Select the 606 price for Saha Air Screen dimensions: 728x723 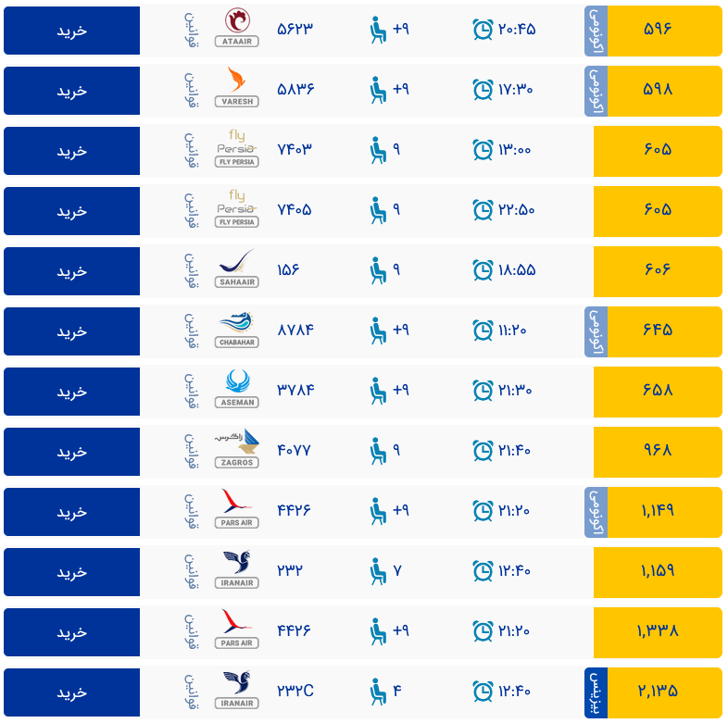[658, 270]
